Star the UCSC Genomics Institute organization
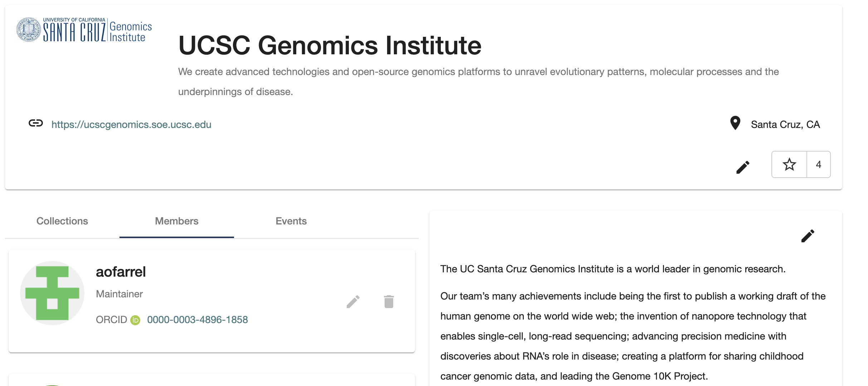 click(789, 165)
